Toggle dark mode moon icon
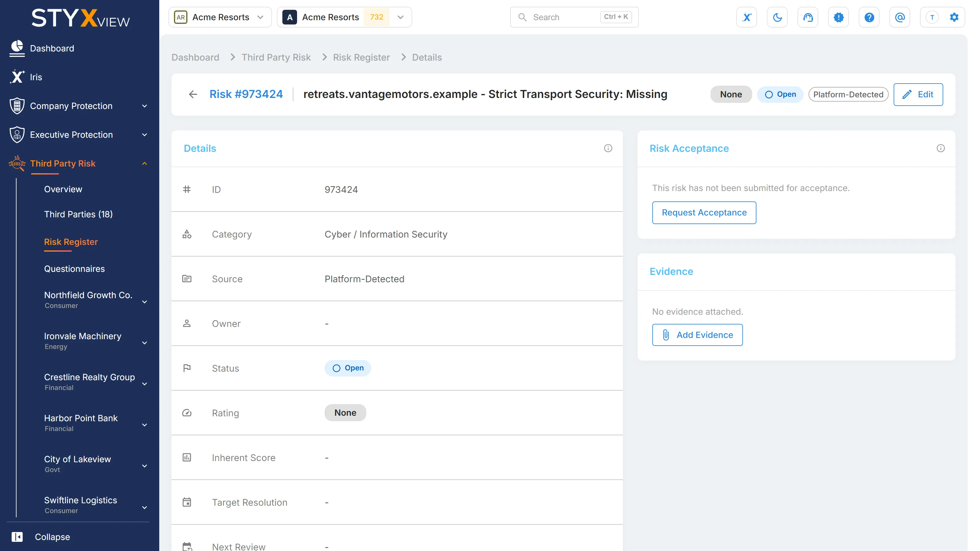Viewport: 980px width, 551px height. (777, 17)
